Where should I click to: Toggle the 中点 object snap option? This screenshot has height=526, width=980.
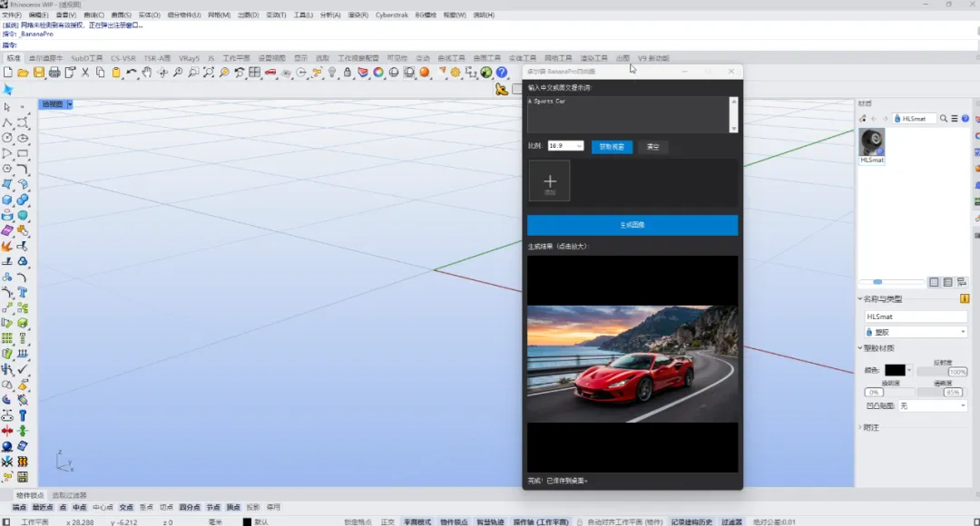(80, 507)
